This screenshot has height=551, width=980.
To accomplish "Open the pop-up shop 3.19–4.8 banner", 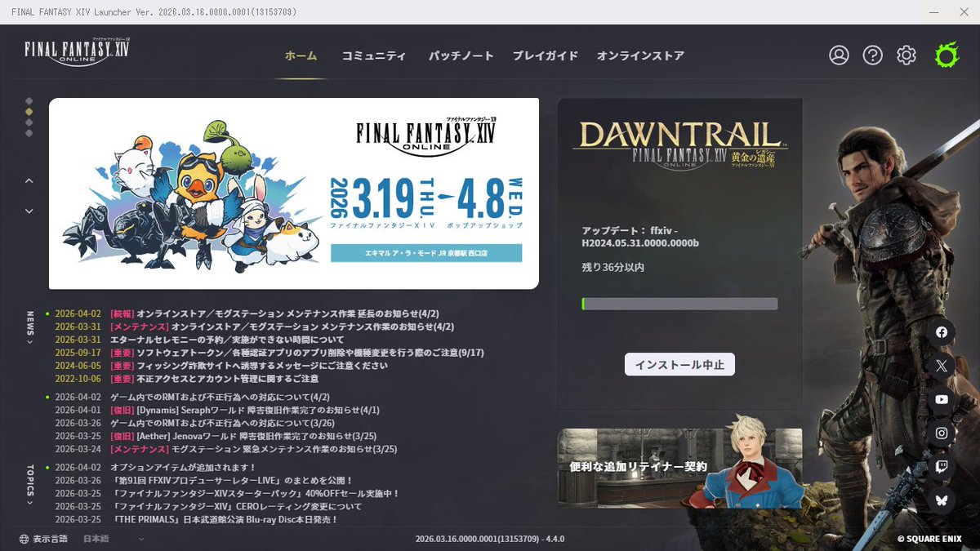I will click(x=294, y=193).
